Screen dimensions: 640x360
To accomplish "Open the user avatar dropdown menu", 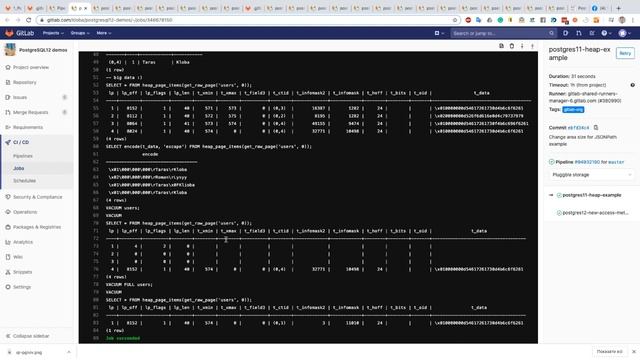I will (x=624, y=33).
